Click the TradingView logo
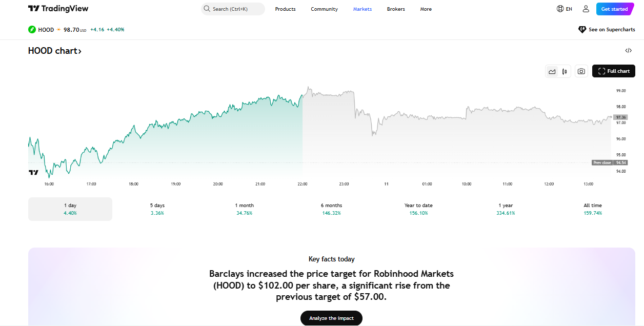Viewport: 644px width, 326px height. (x=58, y=9)
